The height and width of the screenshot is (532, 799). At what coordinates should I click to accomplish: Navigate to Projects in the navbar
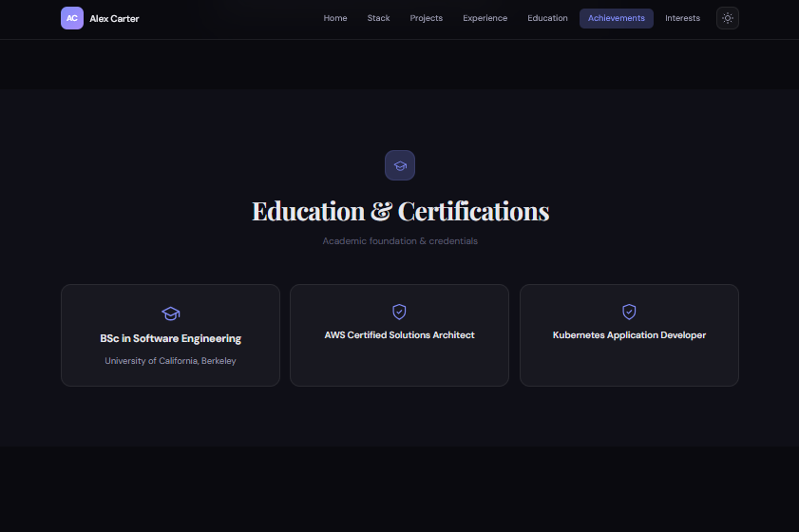coord(426,18)
